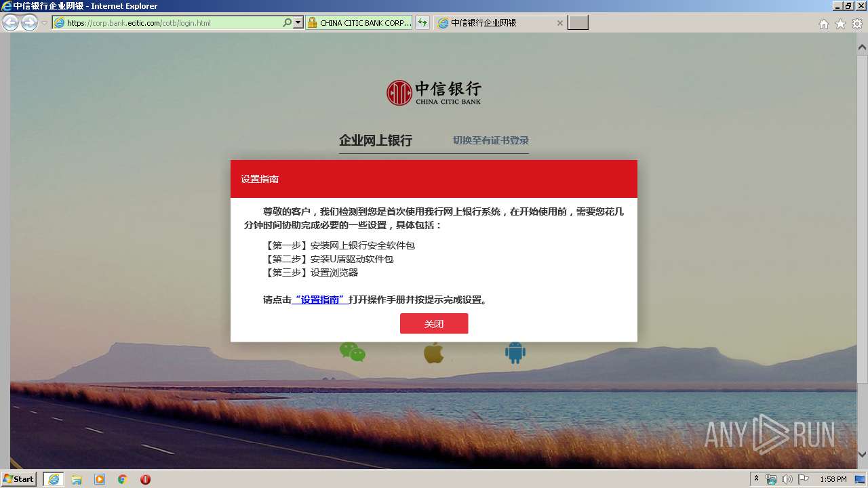Open Favorites star icon

click(x=840, y=24)
